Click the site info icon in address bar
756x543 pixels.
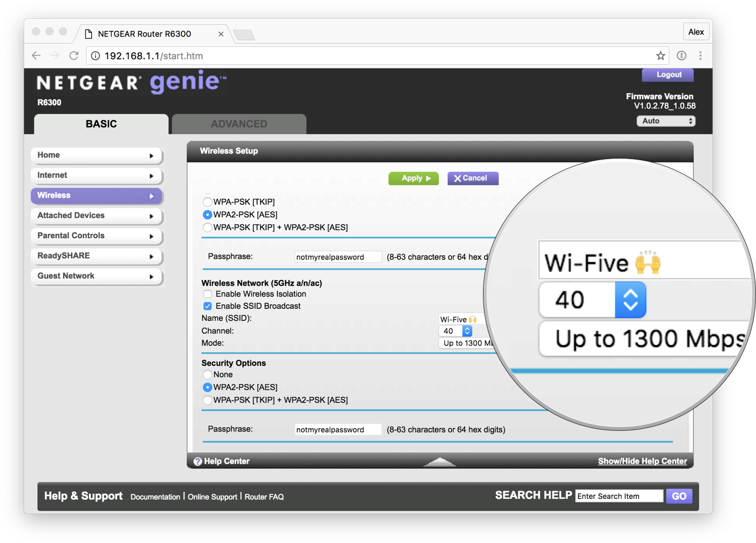[x=95, y=56]
